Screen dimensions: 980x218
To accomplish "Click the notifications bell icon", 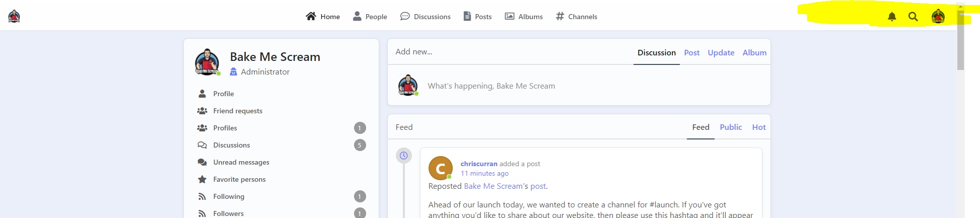I will click(x=892, y=17).
